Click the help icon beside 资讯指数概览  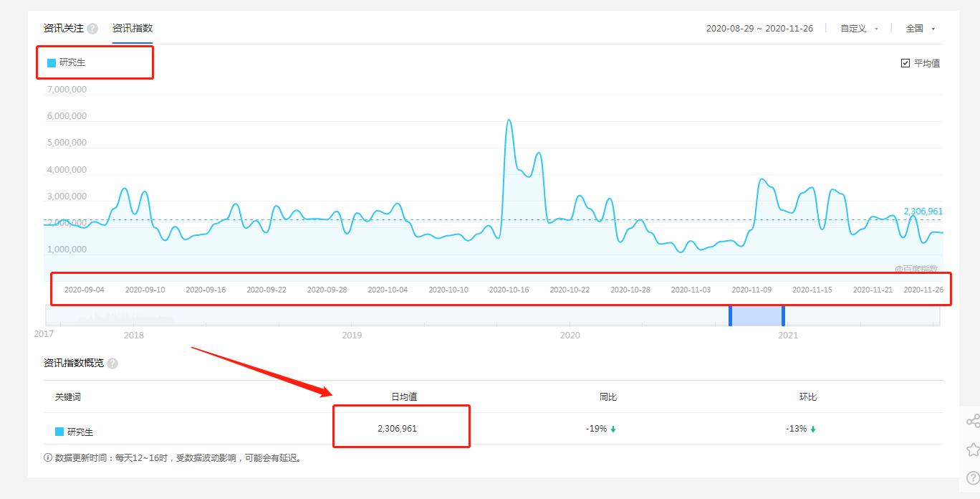tap(112, 363)
